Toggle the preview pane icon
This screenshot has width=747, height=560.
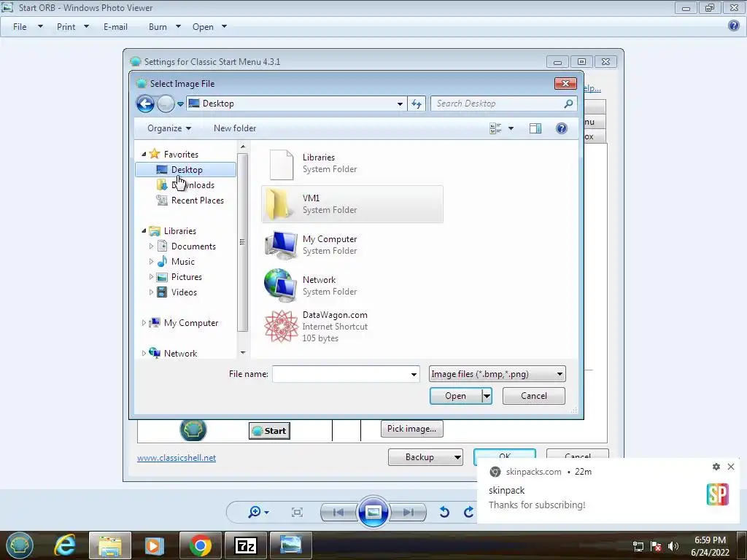(x=535, y=128)
